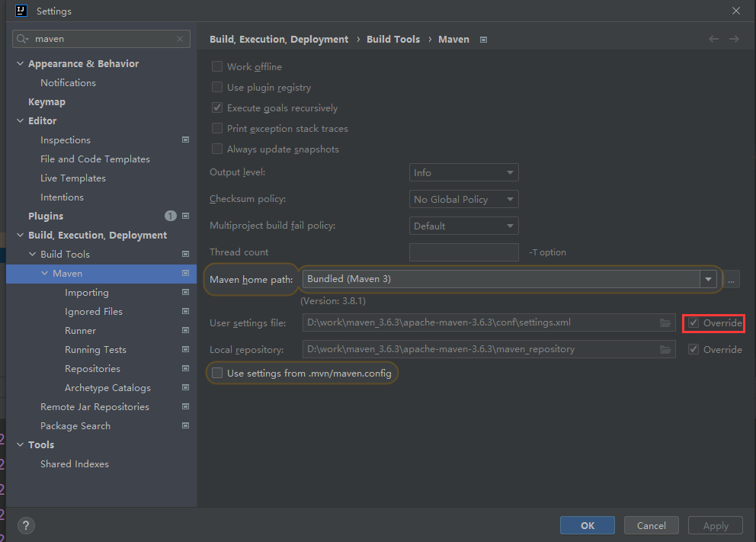Screen dimensions: 756x542
Task: Collapse the Tools tree node
Action: (x=21, y=444)
